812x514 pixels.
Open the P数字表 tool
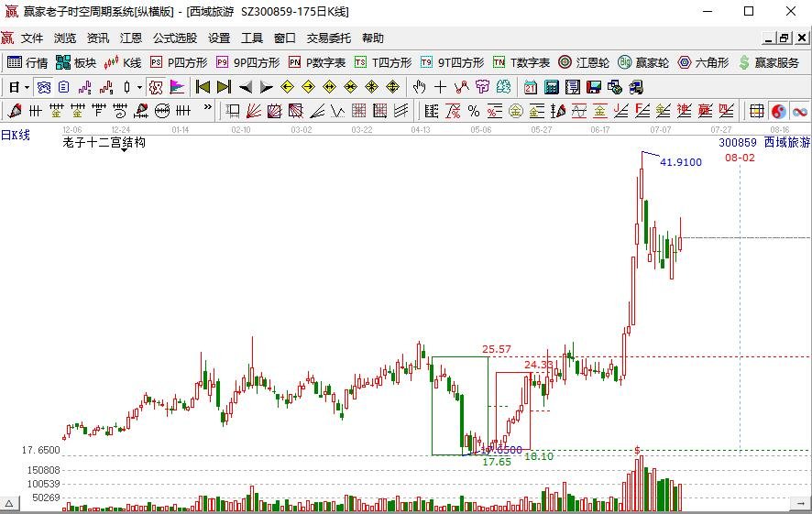(316, 62)
